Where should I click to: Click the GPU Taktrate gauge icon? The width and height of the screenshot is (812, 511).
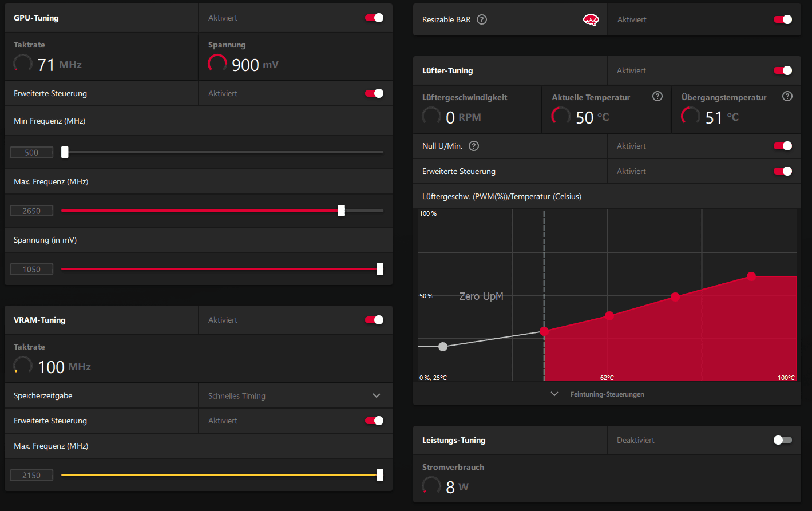point(23,64)
